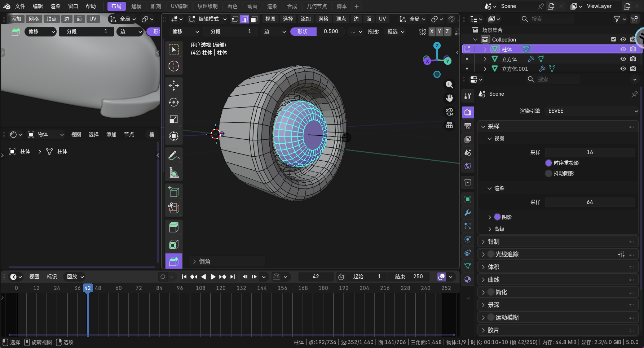Pick the Measure ruler tool
The width and height of the screenshot is (644, 348).
(174, 173)
